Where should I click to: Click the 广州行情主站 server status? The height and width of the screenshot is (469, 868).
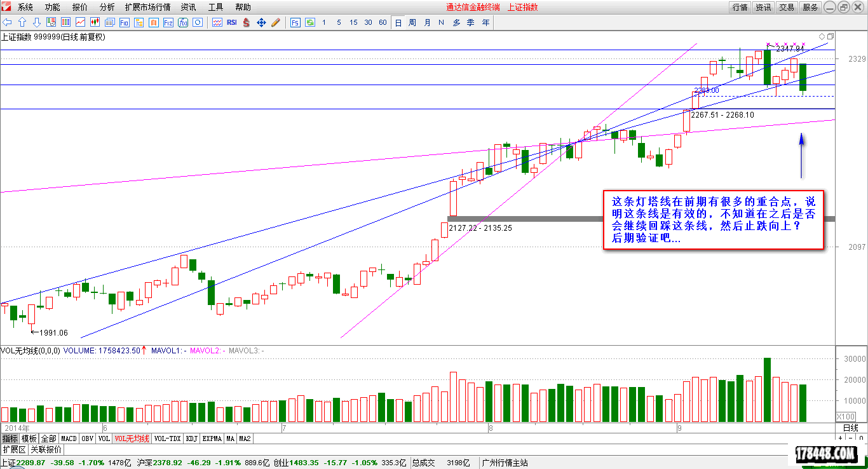coord(505,463)
